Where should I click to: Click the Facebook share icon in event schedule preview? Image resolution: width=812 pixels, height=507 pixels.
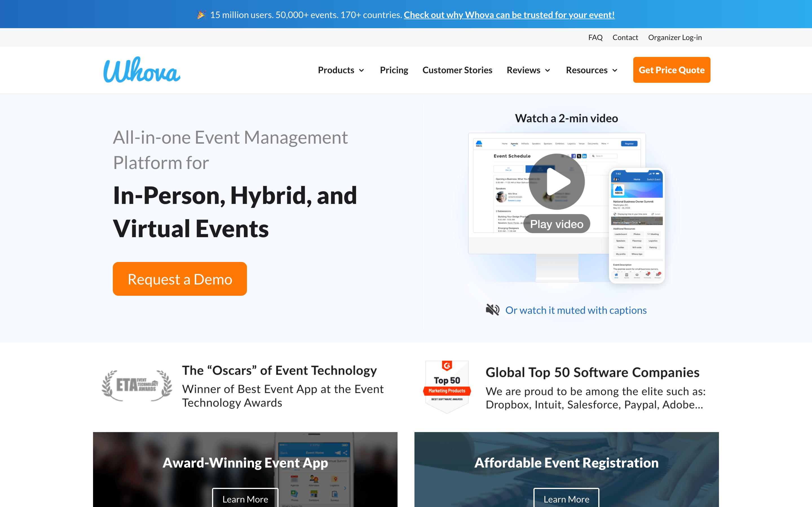[574, 157]
